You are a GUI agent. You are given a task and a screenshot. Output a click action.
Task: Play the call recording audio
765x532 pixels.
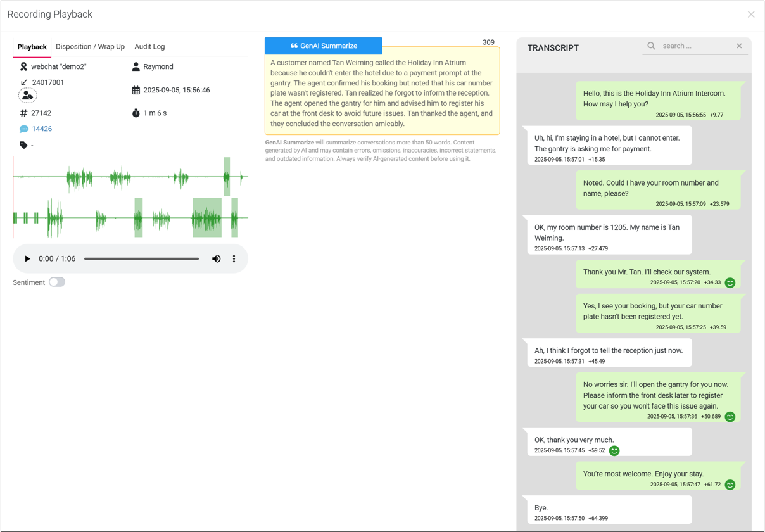27,259
